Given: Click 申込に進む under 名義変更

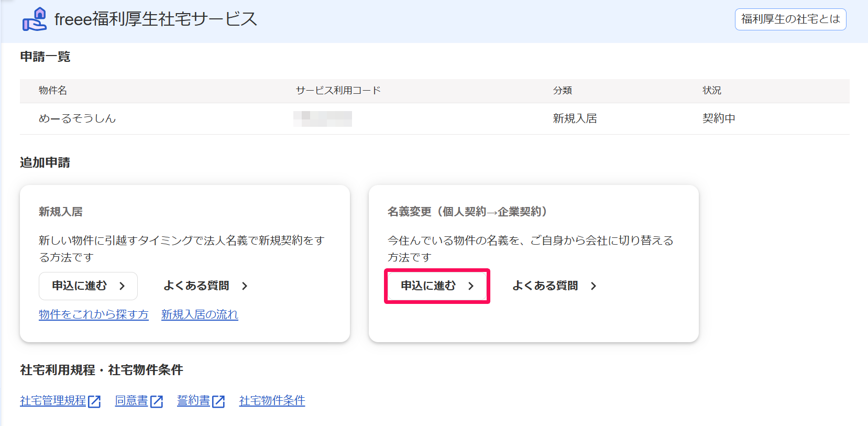Looking at the screenshot, I should tap(437, 286).
